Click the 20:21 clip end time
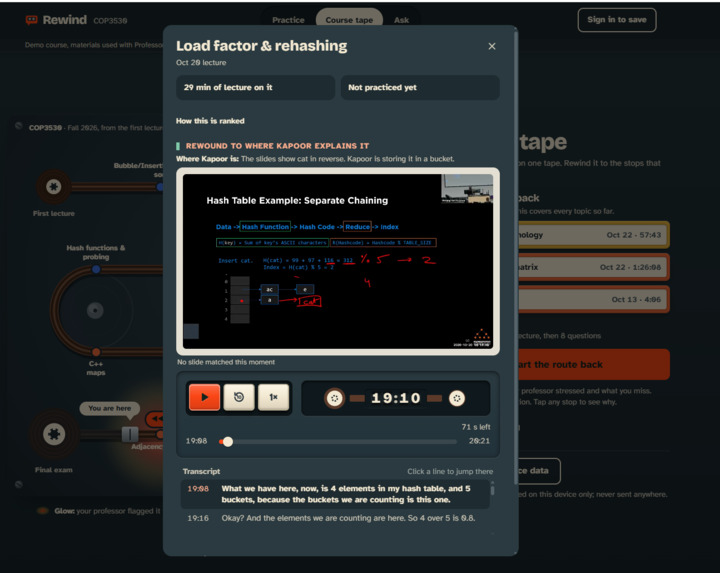The image size is (720, 573). click(479, 441)
